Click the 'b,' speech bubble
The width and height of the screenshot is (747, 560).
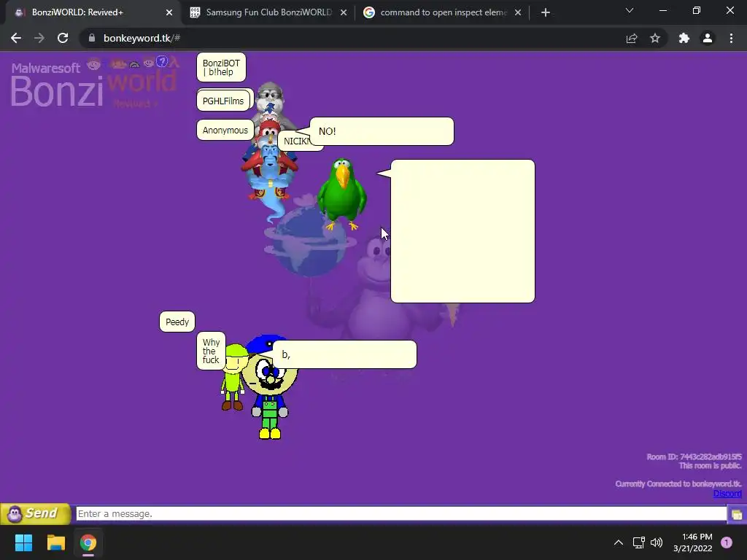pyautogui.click(x=344, y=354)
